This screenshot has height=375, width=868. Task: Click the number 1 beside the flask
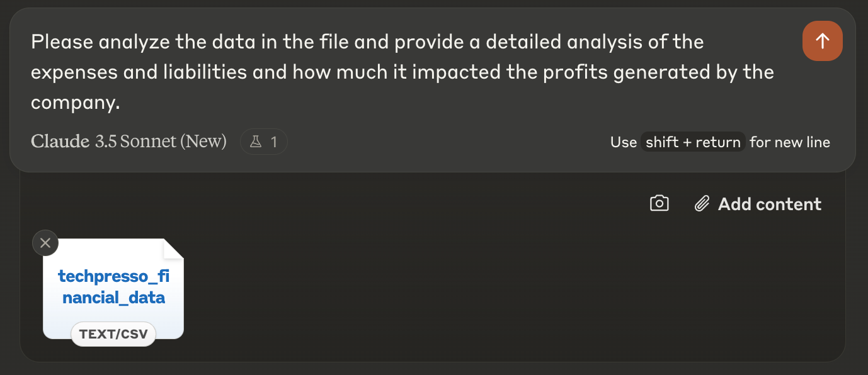tap(273, 142)
